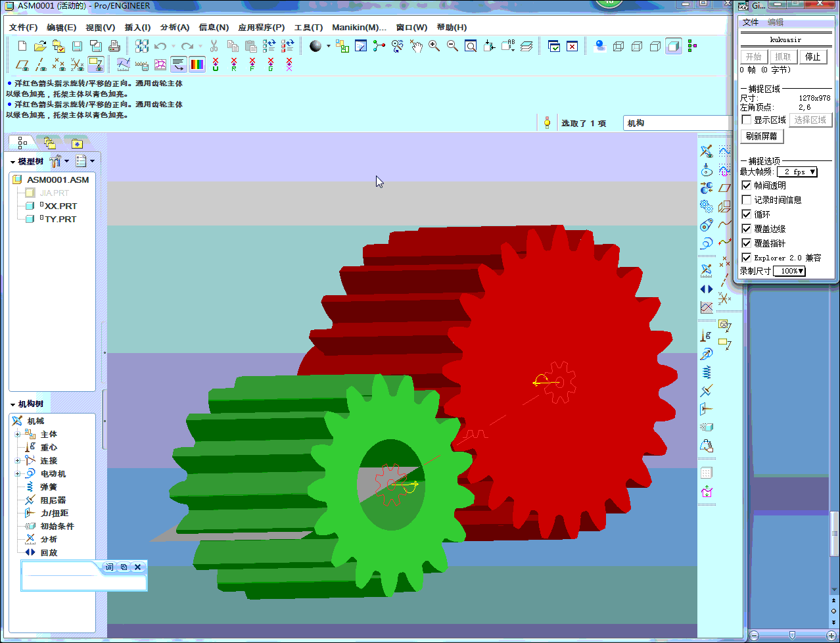Open the 最大帧频 2 fps dropdown
840x643 pixels.
coord(797,172)
